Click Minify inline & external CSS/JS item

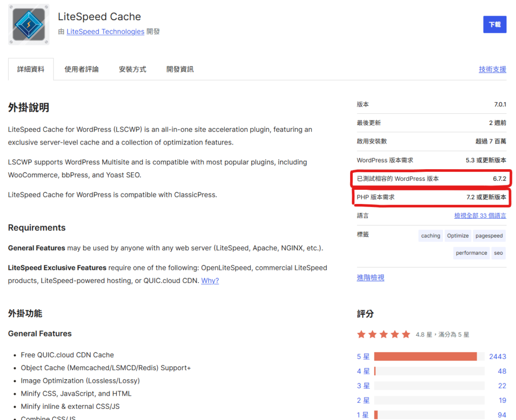(70, 406)
